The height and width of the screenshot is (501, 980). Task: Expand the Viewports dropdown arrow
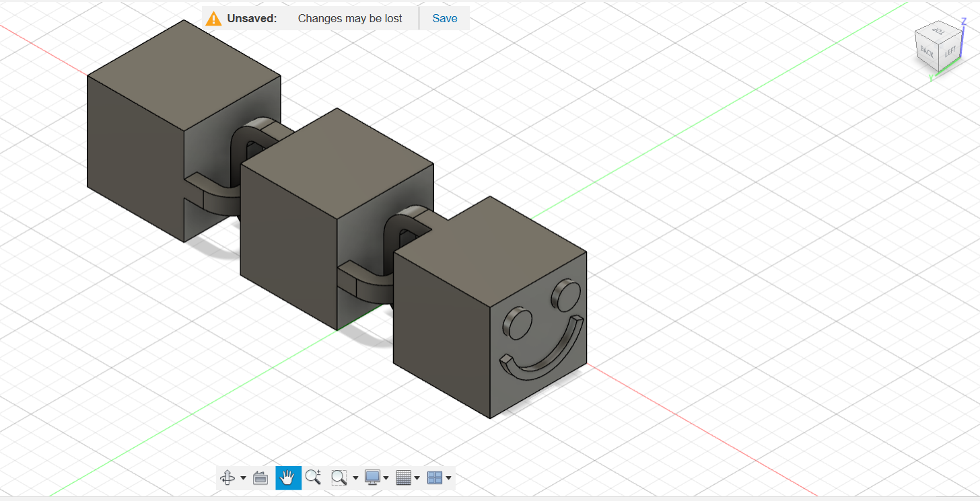[449, 479]
